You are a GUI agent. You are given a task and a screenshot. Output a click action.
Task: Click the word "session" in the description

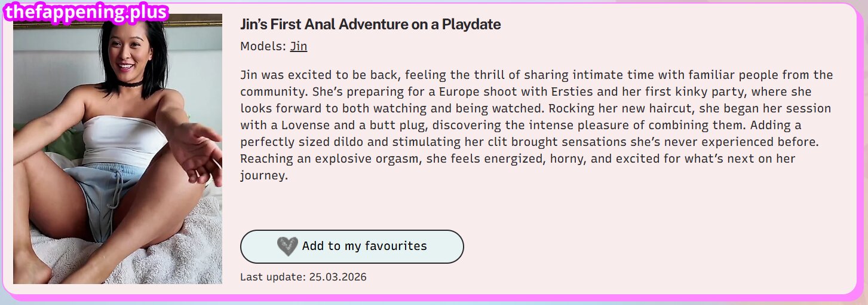click(x=810, y=109)
